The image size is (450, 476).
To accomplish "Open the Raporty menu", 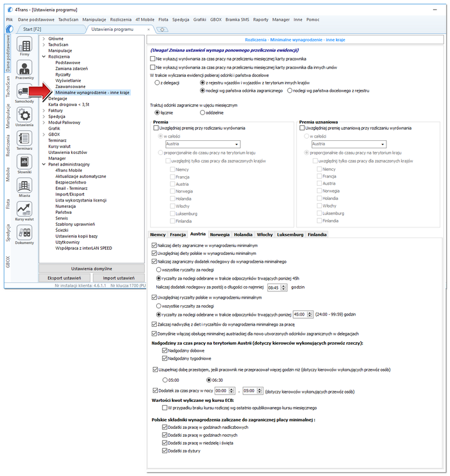I will click(261, 20).
